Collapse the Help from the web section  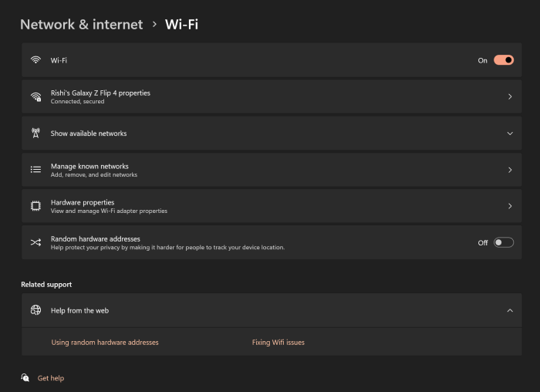pyautogui.click(x=510, y=310)
